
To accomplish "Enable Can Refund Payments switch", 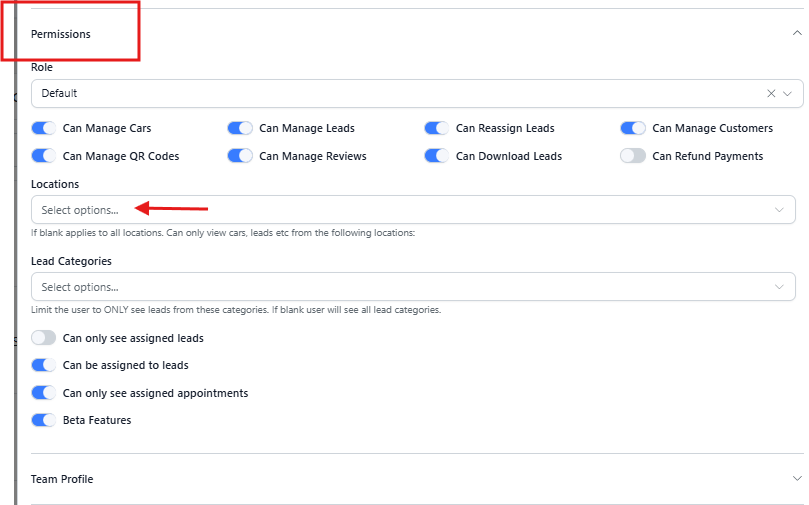I will click(x=633, y=156).
